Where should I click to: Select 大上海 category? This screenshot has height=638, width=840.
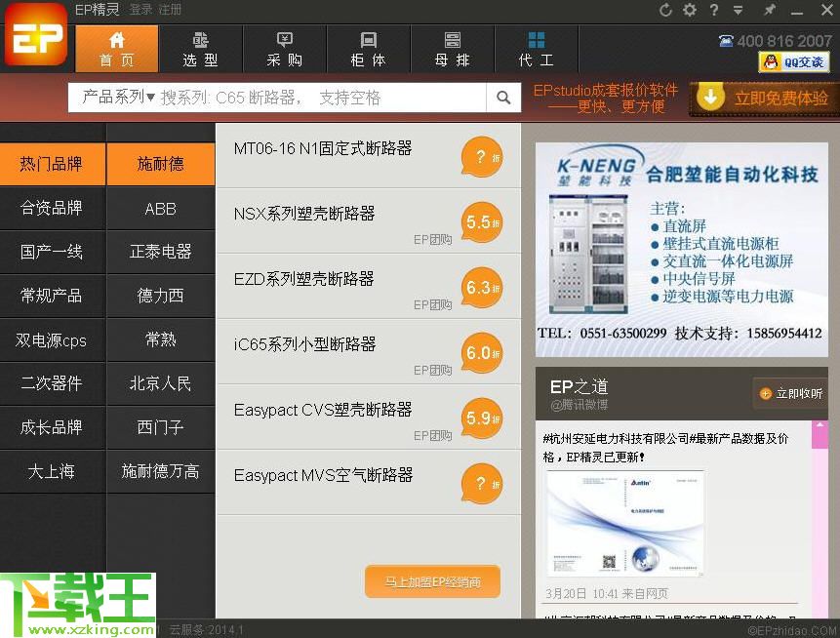(x=52, y=471)
